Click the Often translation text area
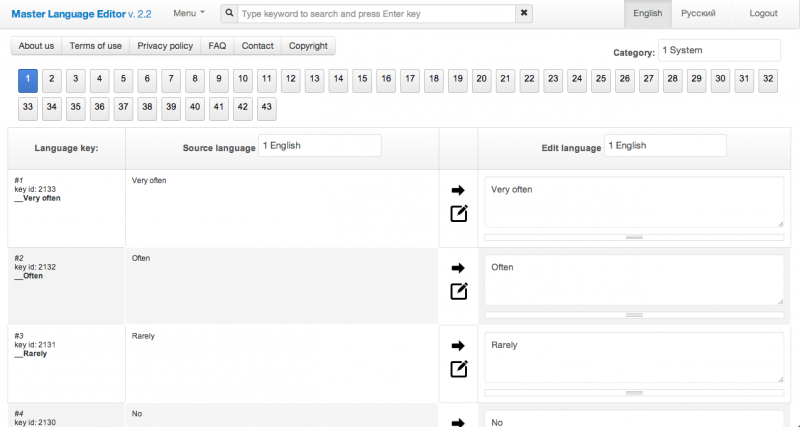800x427 pixels. (x=634, y=280)
